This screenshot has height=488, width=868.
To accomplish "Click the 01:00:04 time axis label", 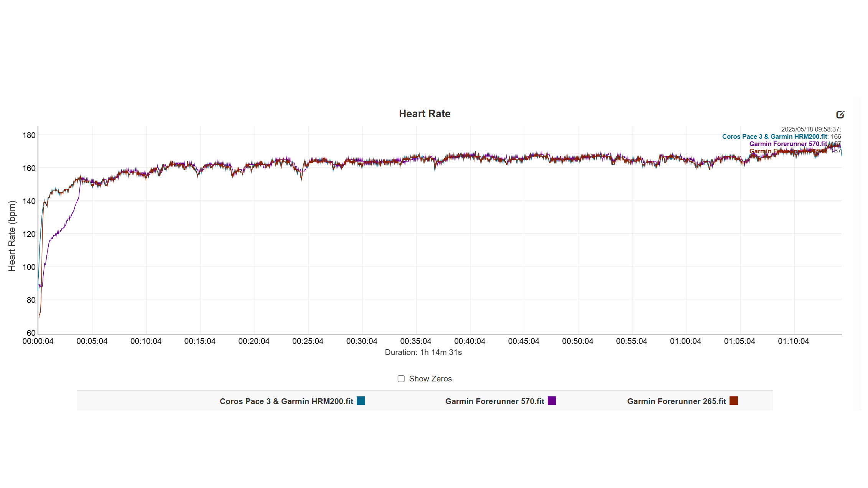I will pyautogui.click(x=685, y=341).
